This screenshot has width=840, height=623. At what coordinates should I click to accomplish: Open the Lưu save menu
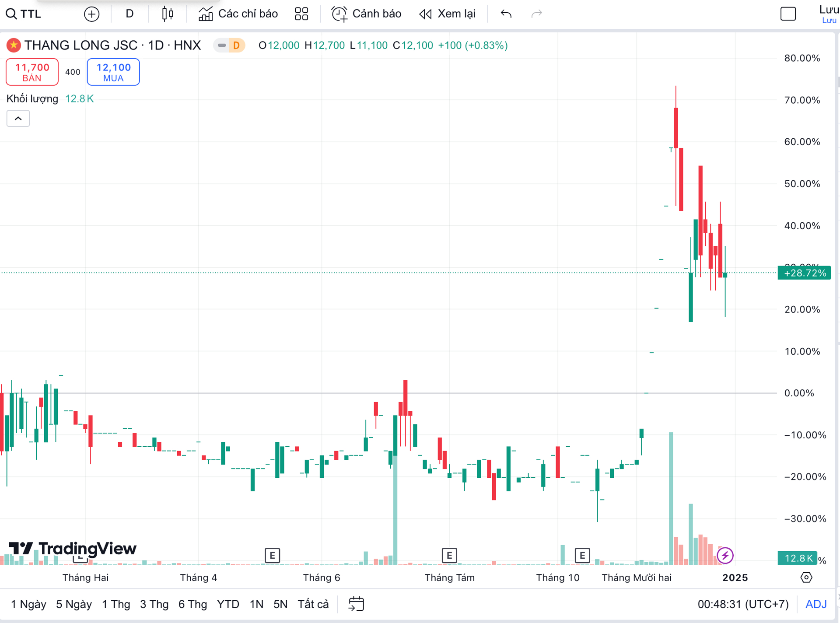[829, 14]
